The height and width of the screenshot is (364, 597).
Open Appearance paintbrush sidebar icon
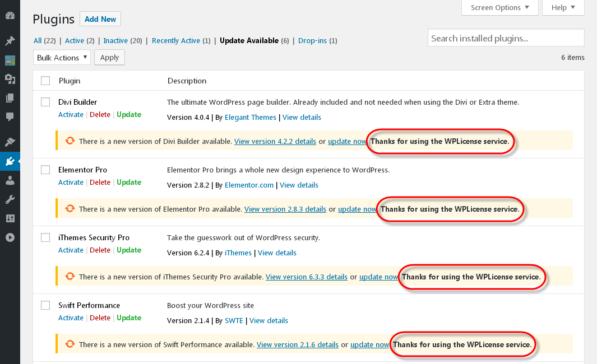[10, 142]
